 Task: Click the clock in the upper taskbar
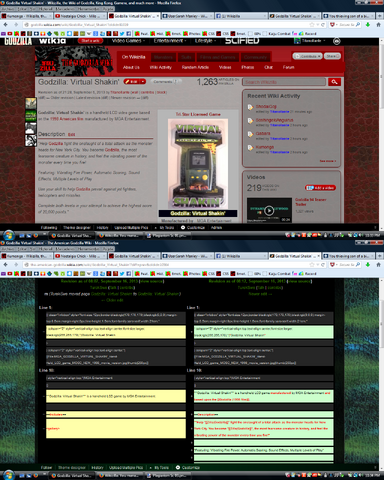374,235
